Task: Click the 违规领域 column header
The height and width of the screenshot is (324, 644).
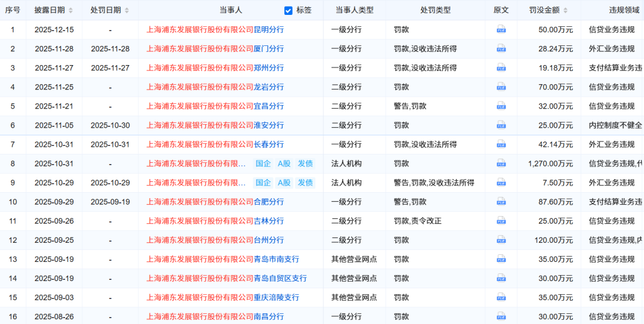Action: pos(624,10)
